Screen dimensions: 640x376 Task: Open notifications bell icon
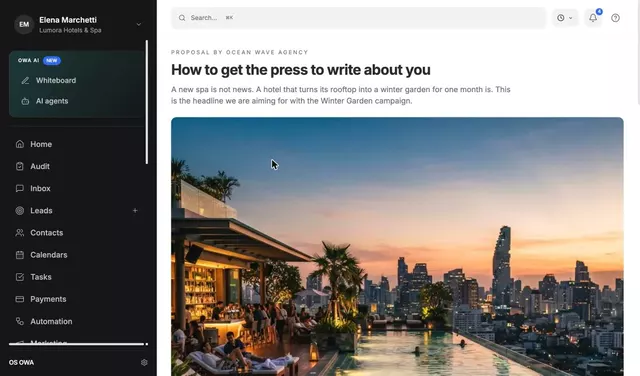coord(593,18)
